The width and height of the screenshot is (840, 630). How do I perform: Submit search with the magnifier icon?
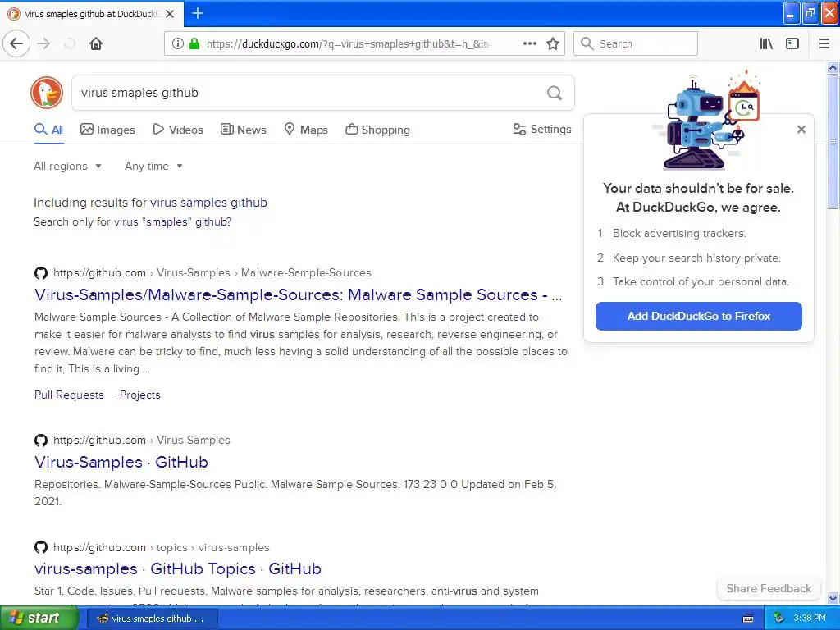click(555, 94)
